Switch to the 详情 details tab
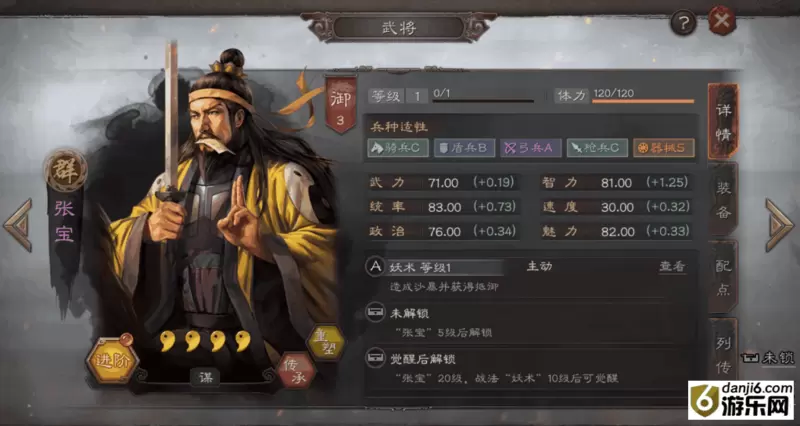The width and height of the screenshot is (800, 426). click(x=723, y=122)
